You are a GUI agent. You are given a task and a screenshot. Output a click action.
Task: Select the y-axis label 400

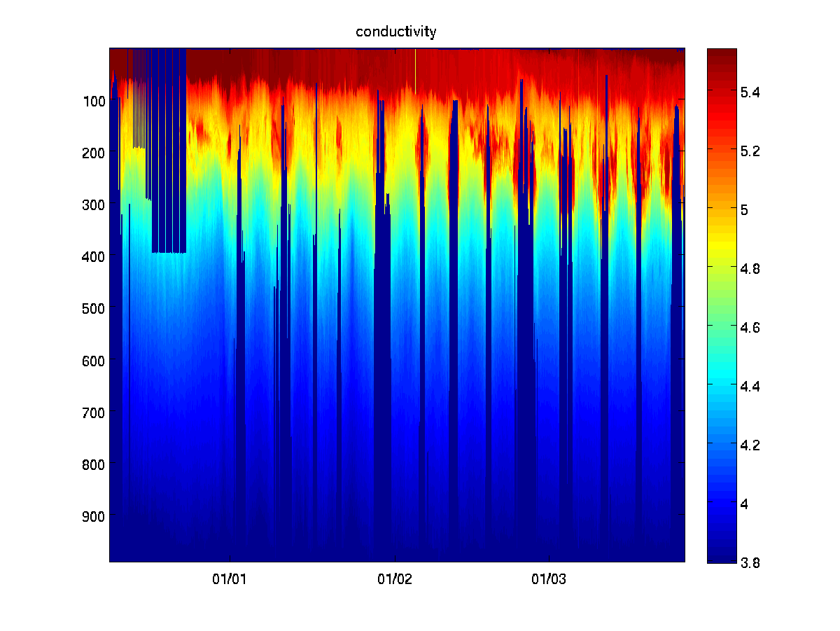click(94, 257)
